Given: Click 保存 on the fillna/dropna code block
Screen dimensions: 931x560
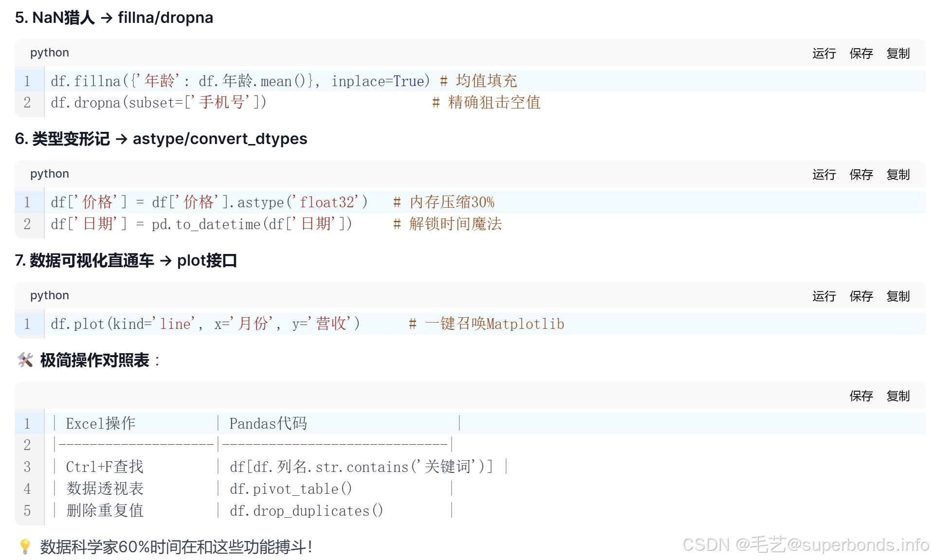Looking at the screenshot, I should coord(861,54).
